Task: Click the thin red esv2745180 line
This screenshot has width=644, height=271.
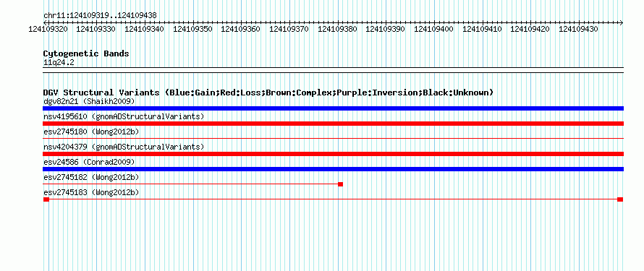Action: pos(333,139)
